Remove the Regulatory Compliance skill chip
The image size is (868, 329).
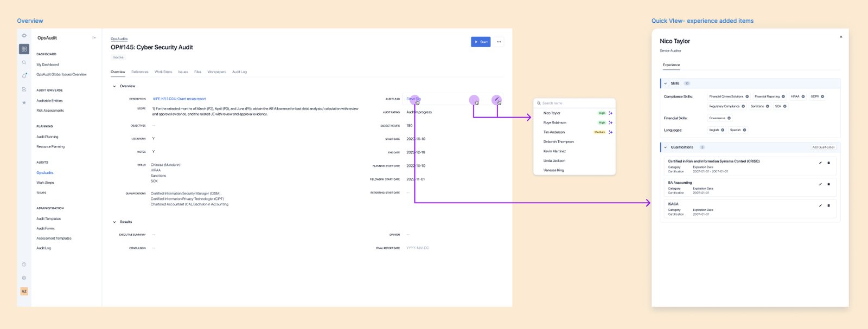click(743, 106)
